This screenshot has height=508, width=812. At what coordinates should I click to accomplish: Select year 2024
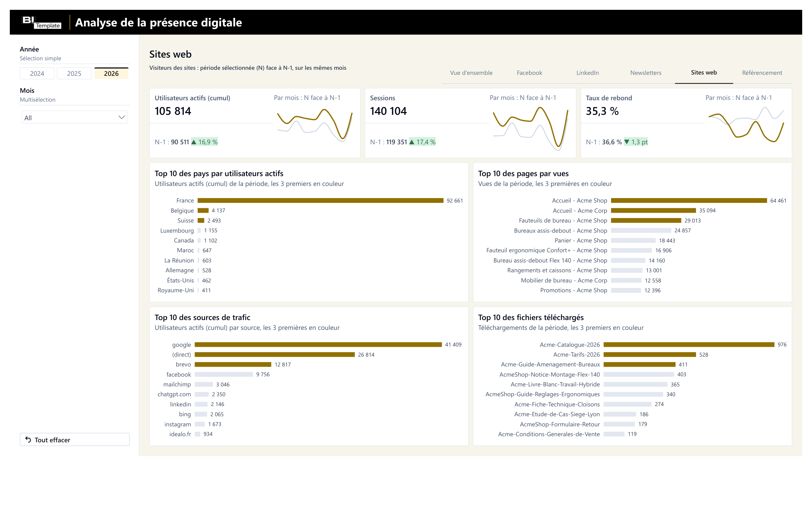[37, 73]
